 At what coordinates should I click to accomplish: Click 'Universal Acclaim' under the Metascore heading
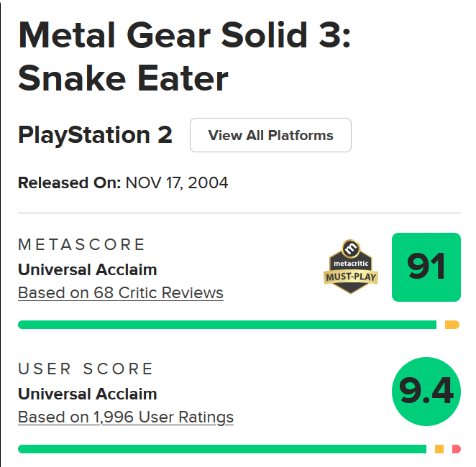click(x=87, y=270)
